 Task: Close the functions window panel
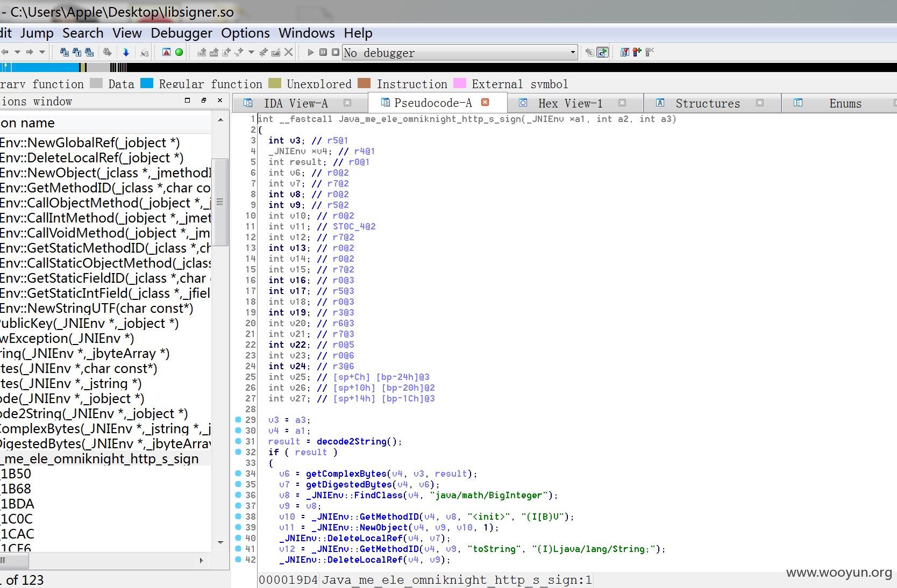point(219,101)
